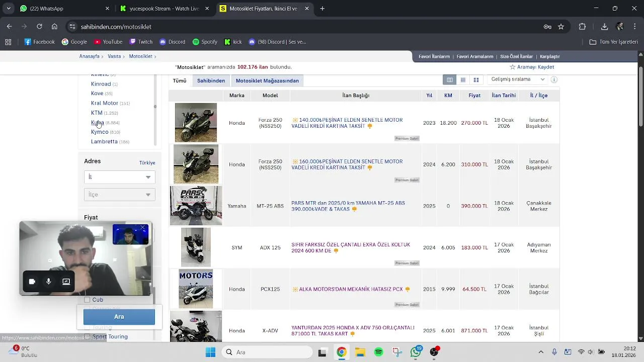
Task: Save search with Aramayı Kaydet
Action: (x=532, y=67)
